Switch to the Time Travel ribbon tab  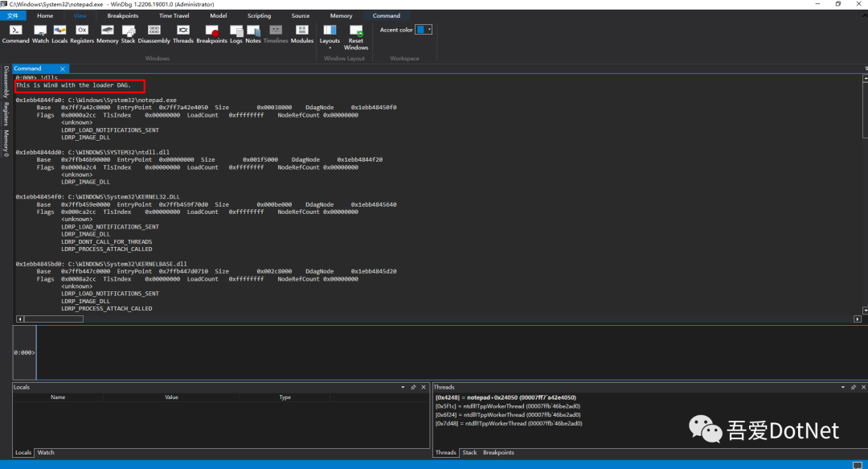pos(174,15)
